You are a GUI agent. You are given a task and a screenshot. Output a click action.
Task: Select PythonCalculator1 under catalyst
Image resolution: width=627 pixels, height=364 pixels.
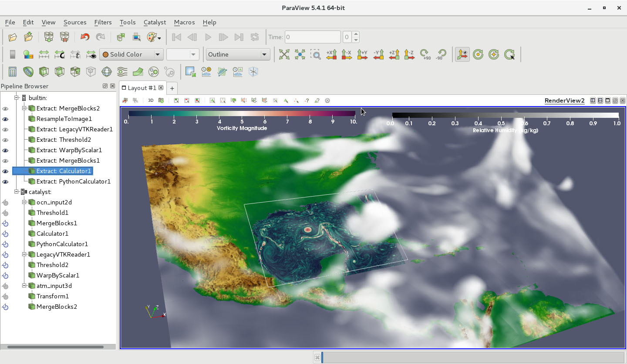click(x=62, y=244)
